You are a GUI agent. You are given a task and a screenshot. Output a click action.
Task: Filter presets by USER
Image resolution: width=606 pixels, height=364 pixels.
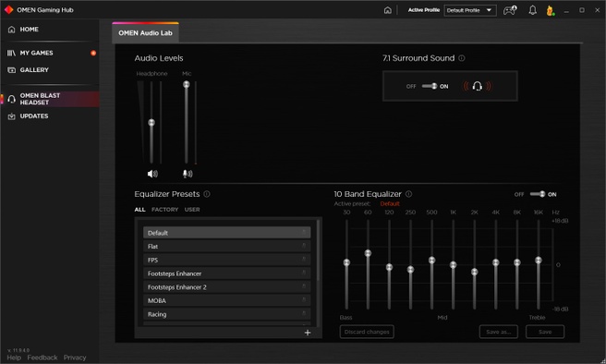pyautogui.click(x=192, y=210)
